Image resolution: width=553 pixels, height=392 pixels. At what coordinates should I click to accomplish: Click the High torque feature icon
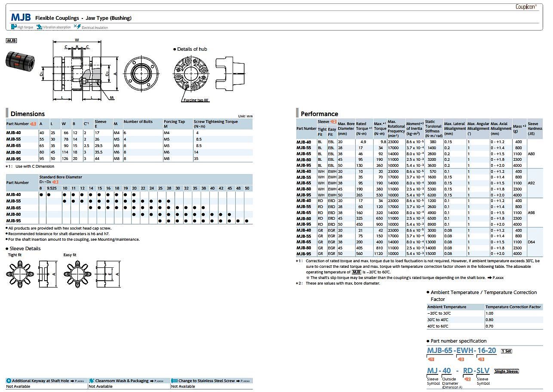tap(14, 27)
